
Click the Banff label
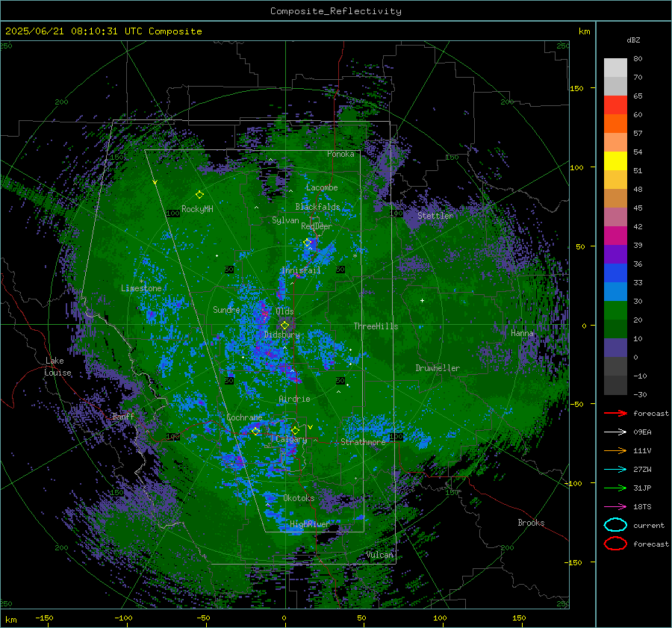click(x=123, y=416)
